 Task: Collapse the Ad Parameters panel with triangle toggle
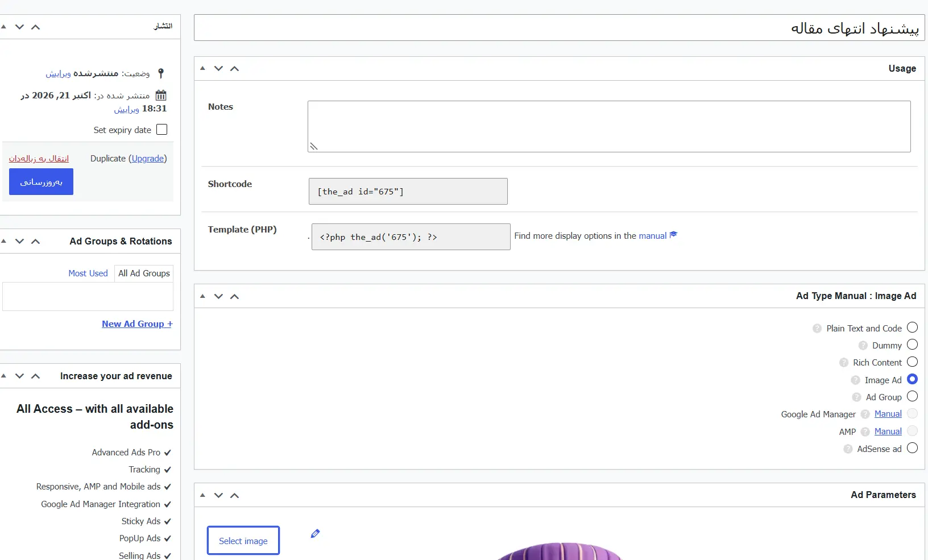202,495
